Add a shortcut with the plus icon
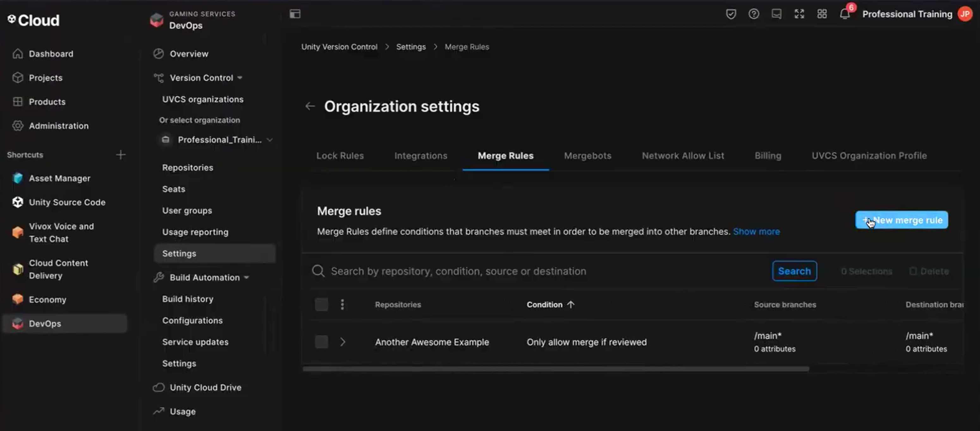 [120, 155]
